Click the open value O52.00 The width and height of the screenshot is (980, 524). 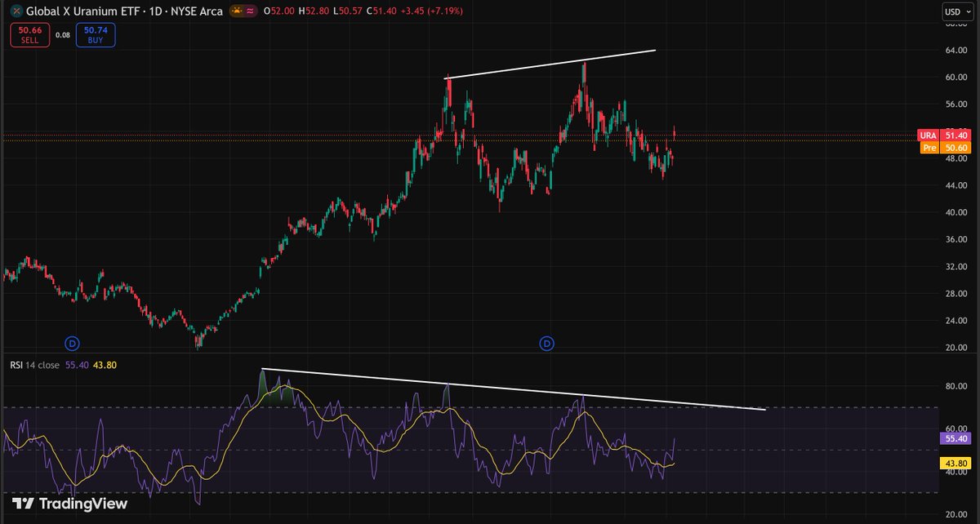(x=279, y=11)
